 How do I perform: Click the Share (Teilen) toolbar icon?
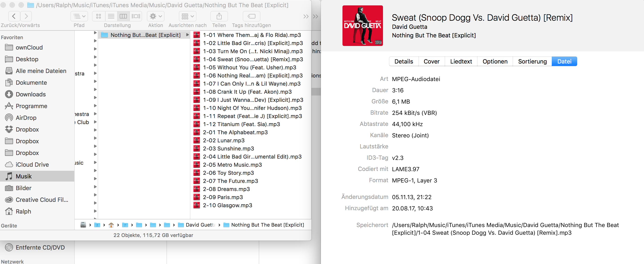tap(219, 16)
